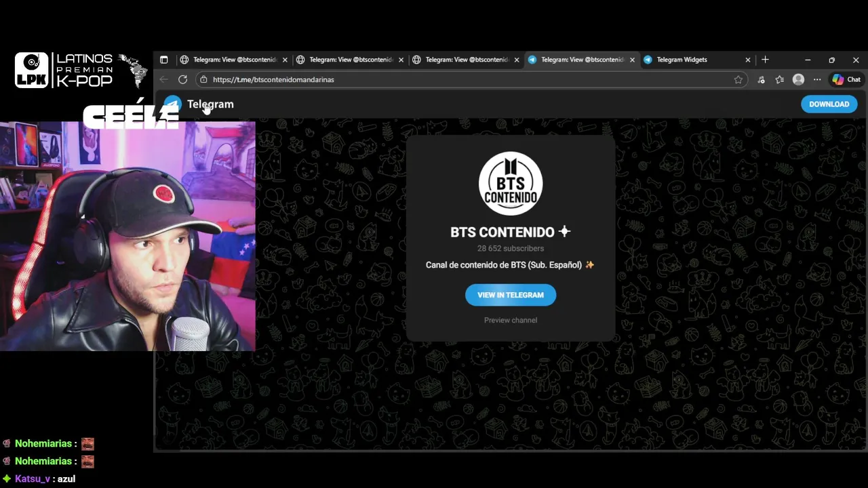Open a new tab with the plus icon
868x488 pixels.
tap(765, 60)
